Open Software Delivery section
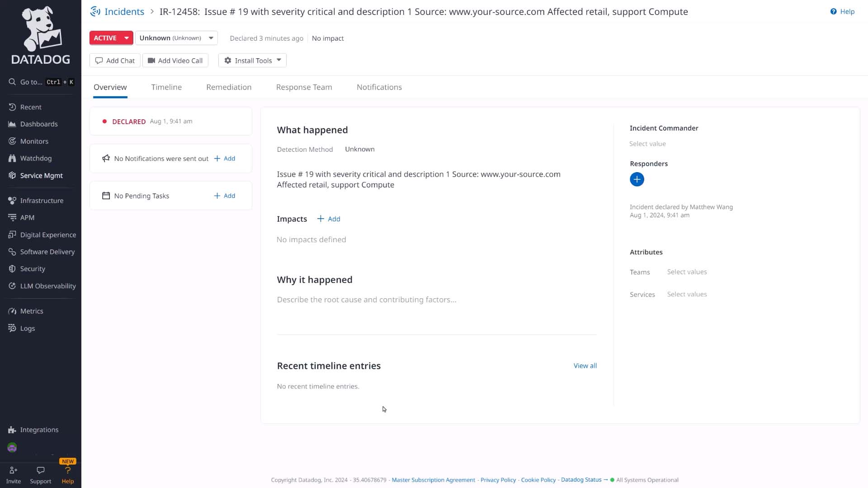The image size is (868, 488). point(47,252)
